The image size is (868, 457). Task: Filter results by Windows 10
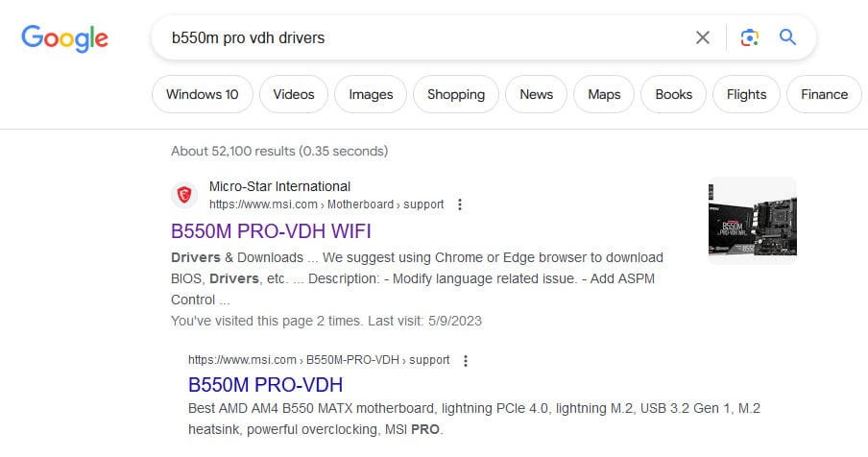(202, 94)
